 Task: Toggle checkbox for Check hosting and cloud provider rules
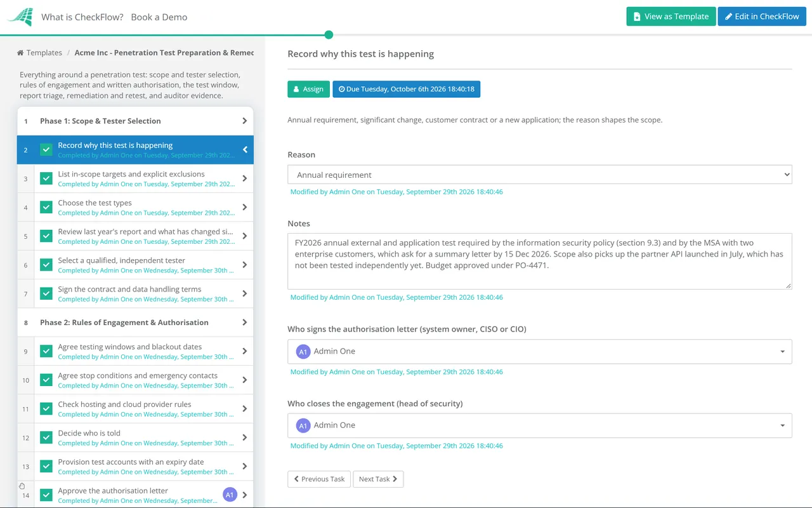point(46,409)
